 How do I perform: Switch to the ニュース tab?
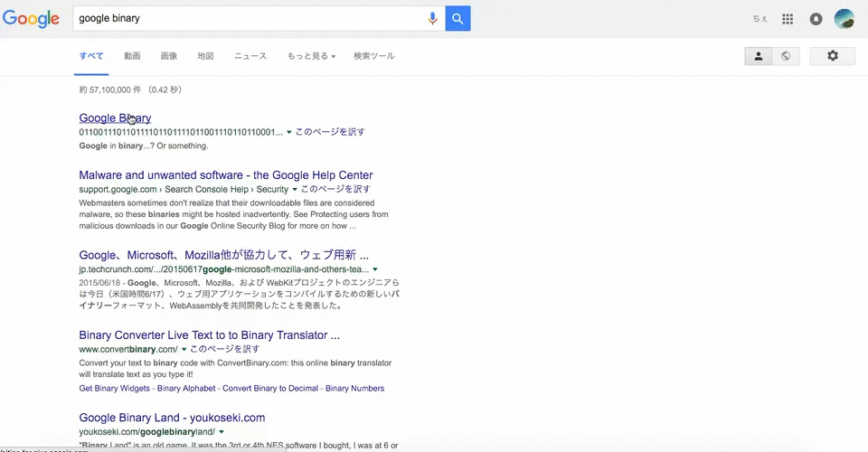250,56
